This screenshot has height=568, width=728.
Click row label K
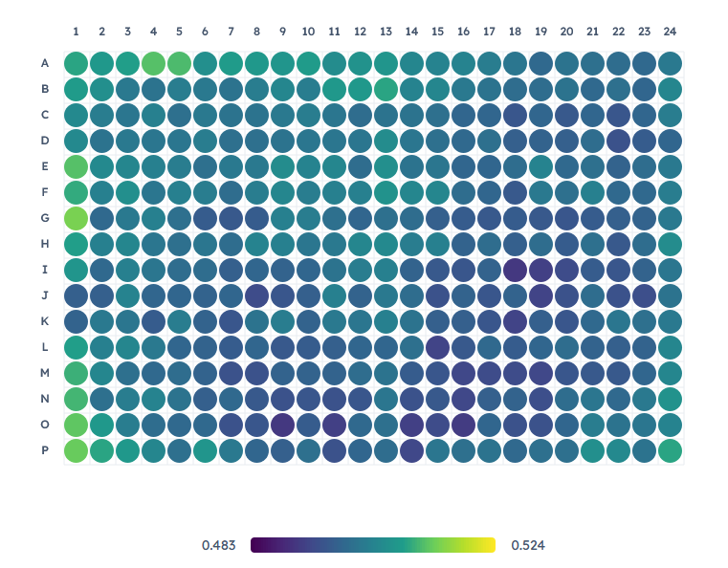45,321
